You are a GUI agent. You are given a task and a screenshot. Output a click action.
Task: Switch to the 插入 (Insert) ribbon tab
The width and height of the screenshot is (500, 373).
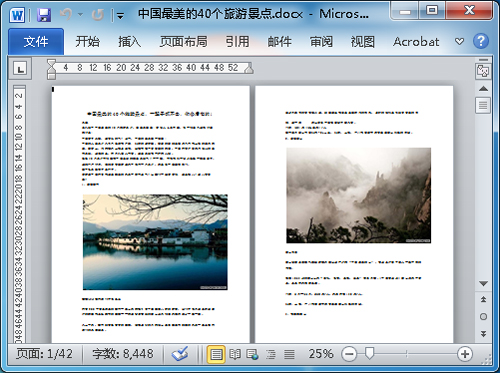click(x=129, y=42)
